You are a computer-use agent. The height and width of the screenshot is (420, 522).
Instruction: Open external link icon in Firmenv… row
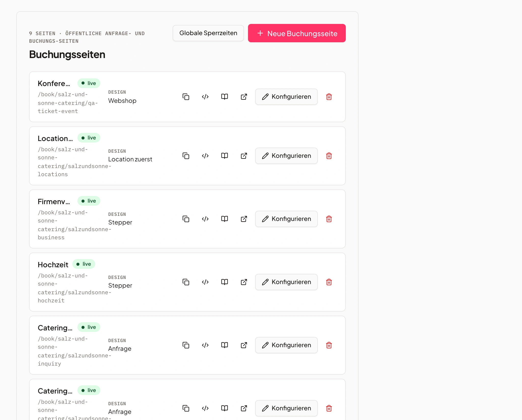point(244,219)
